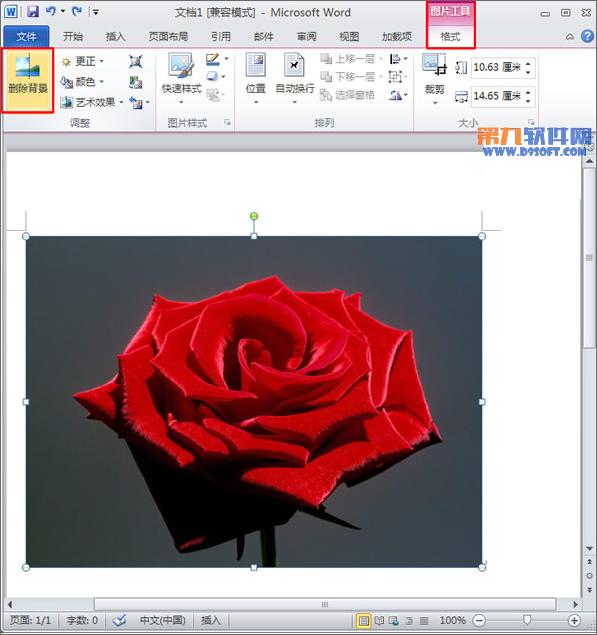Click the 删除背景 (Remove Background) button
The height and width of the screenshot is (635, 597).
click(28, 80)
